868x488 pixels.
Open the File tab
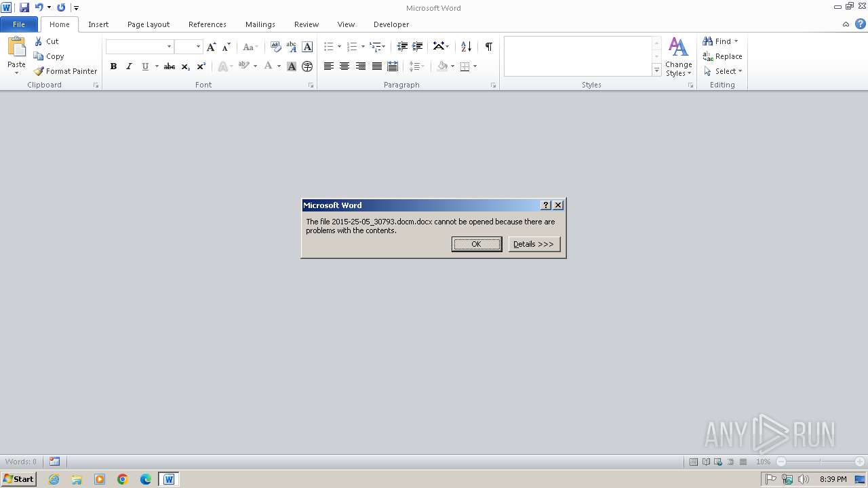tap(19, 24)
